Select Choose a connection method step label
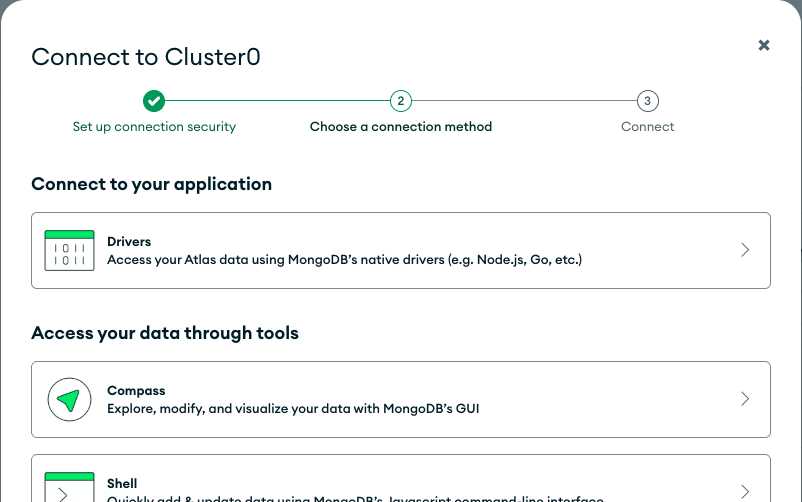Screen dimensions: 802x502 click(400, 126)
